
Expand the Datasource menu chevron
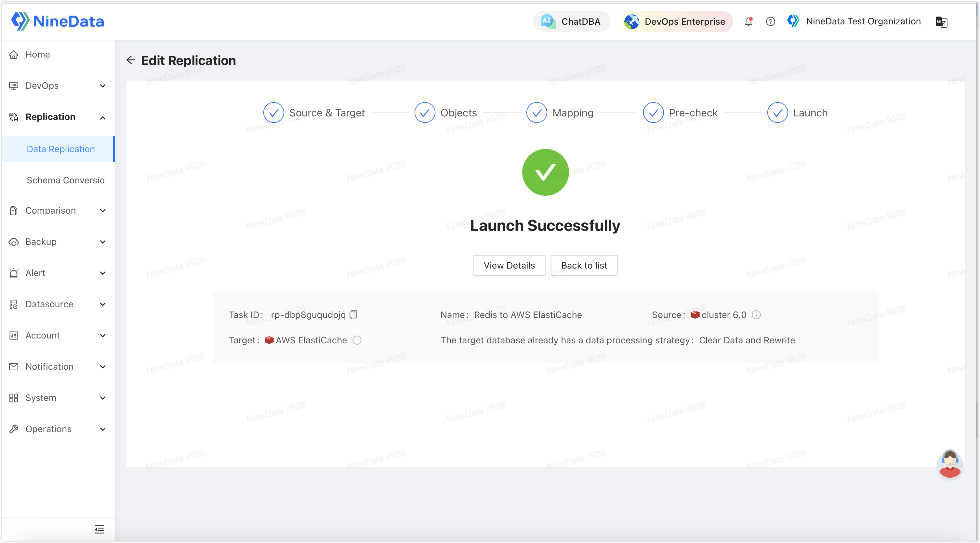pyautogui.click(x=103, y=304)
